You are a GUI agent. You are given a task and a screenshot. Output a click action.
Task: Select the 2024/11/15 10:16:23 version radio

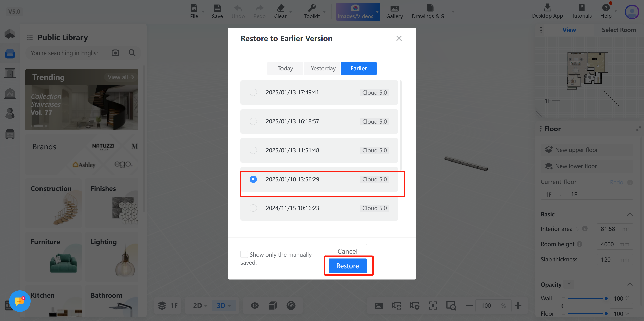pos(253,208)
